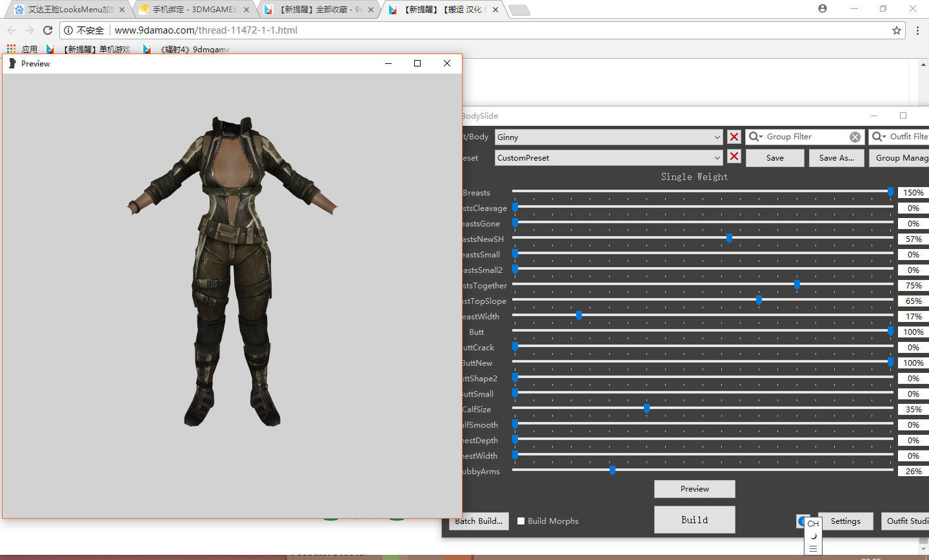Screen dimensions: 929x560
Task: Adjust the BreastsNewSH slider handle
Action: (729, 238)
